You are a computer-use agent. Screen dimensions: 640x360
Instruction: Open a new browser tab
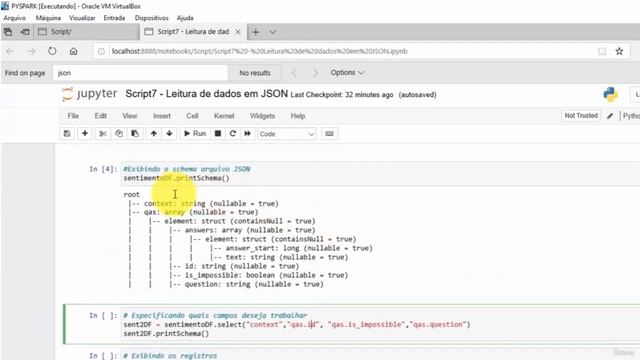pyautogui.click(x=256, y=32)
